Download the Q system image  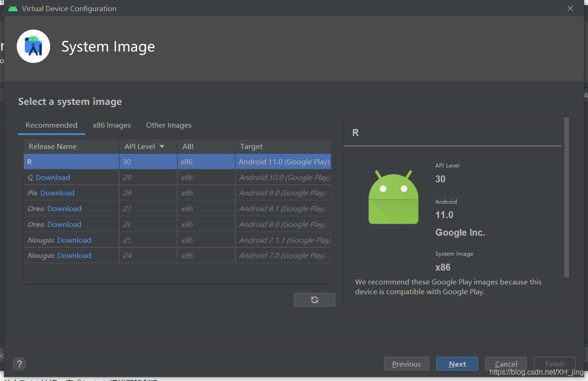pyautogui.click(x=53, y=177)
